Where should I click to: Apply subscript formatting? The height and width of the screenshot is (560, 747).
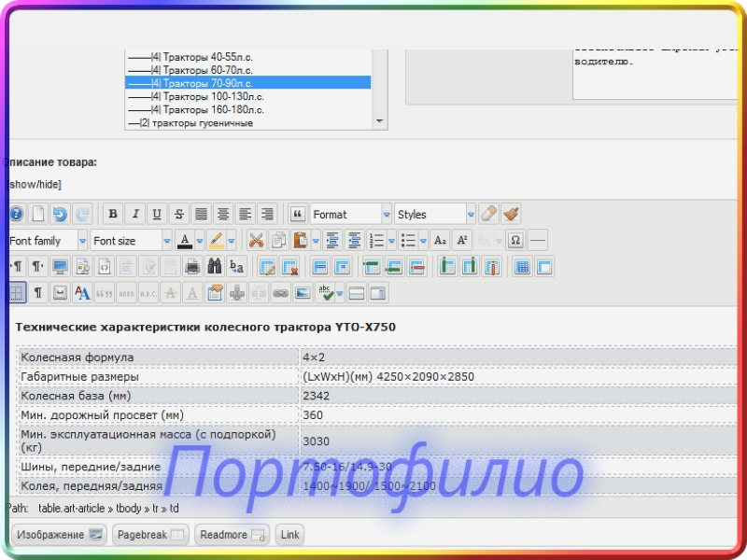(x=440, y=241)
